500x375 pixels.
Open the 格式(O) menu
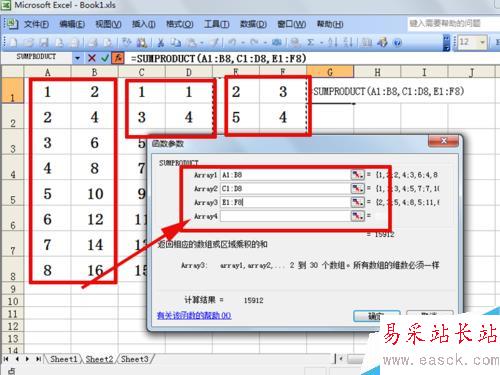point(180,24)
